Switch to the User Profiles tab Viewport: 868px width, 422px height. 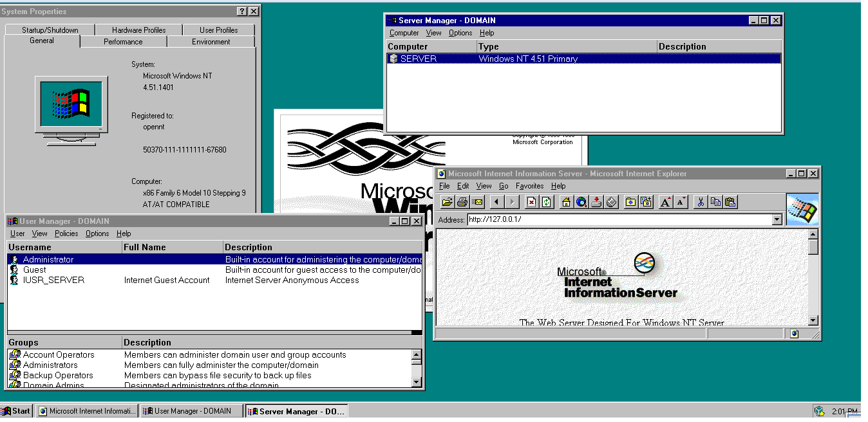coord(219,30)
